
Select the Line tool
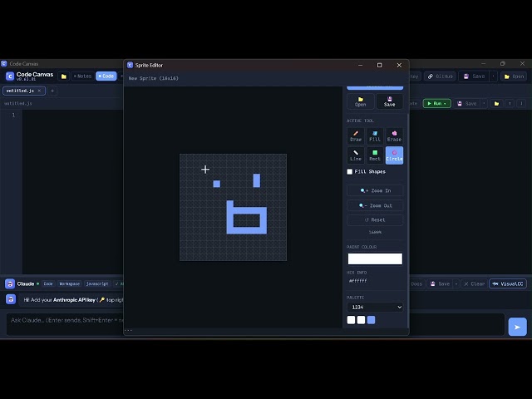(356, 155)
